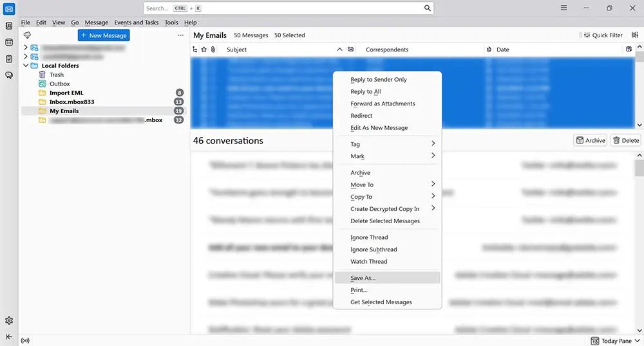The width and height of the screenshot is (644, 346).
Task: Collapse the spaces toolbar arrow
Action: pyautogui.click(x=9, y=336)
